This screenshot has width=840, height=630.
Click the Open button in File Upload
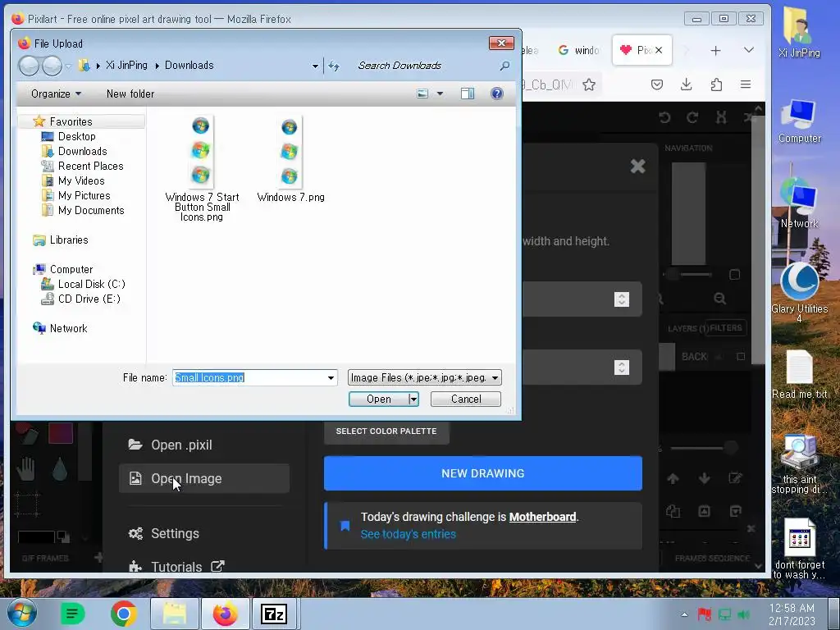click(x=379, y=399)
